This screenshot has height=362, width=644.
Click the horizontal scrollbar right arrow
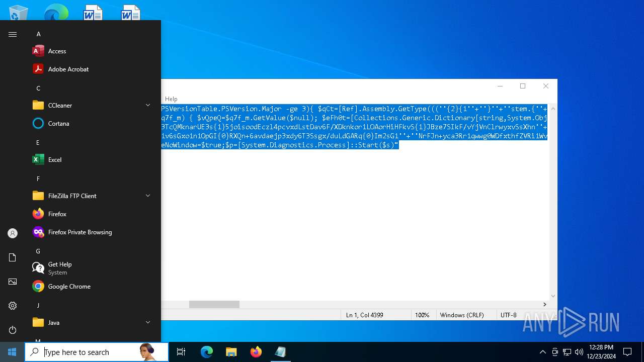544,305
